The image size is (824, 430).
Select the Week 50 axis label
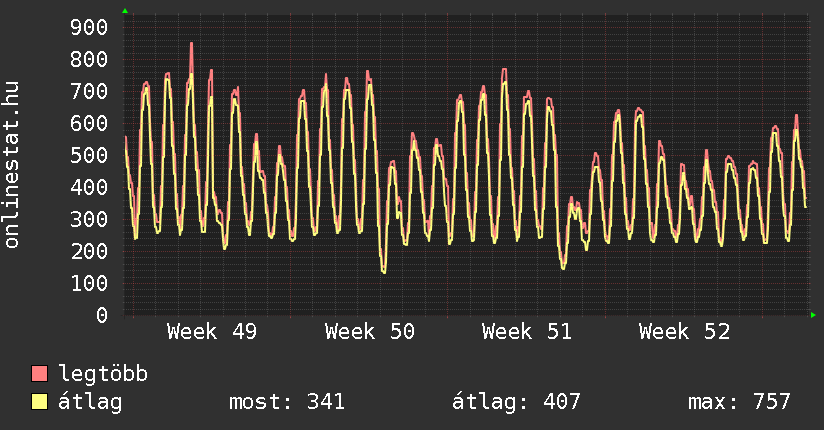pyautogui.click(x=369, y=332)
